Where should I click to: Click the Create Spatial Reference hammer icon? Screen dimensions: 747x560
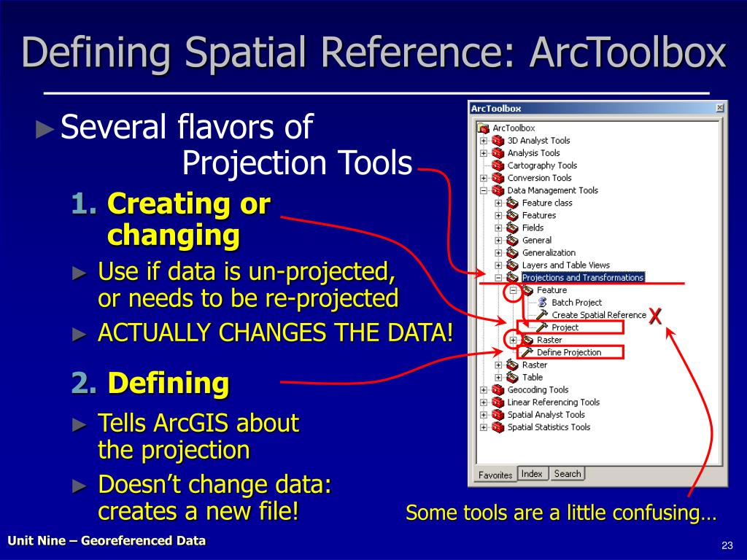(542, 315)
